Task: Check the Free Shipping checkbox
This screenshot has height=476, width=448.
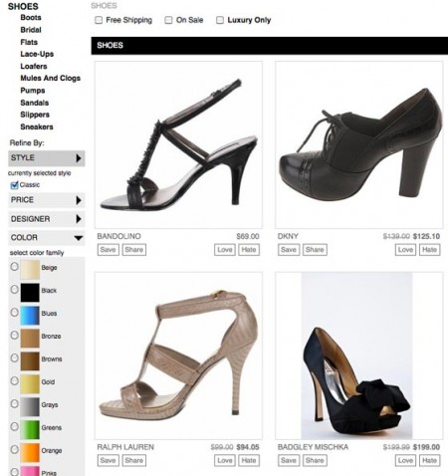Action: click(99, 20)
